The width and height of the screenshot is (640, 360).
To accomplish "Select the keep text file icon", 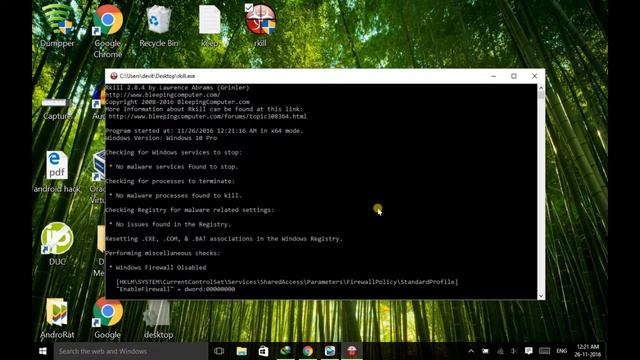I will pos(209,25).
